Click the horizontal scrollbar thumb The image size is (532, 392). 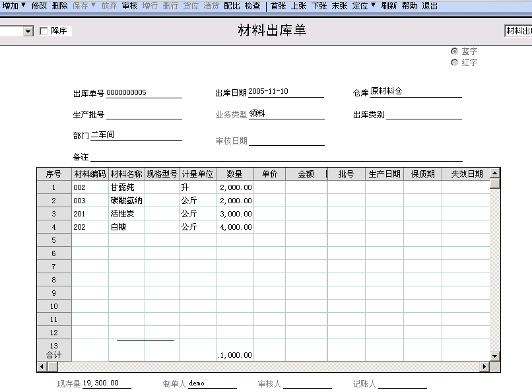click(53, 366)
